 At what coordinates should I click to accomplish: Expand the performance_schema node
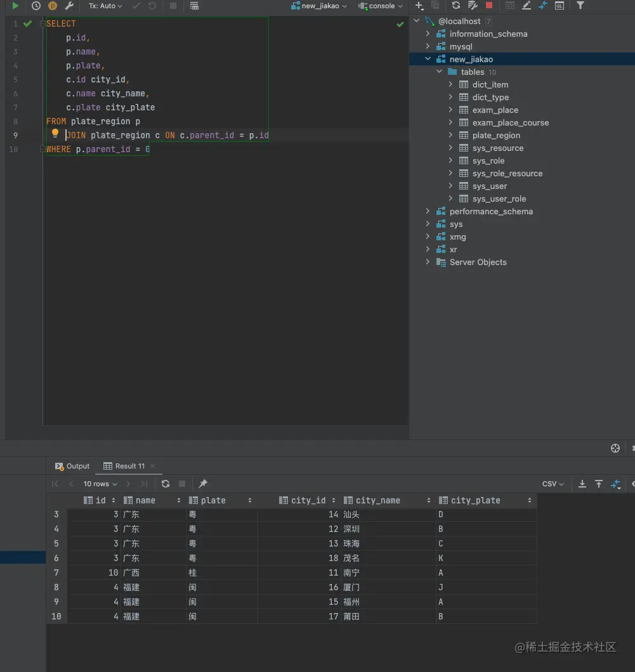click(428, 211)
